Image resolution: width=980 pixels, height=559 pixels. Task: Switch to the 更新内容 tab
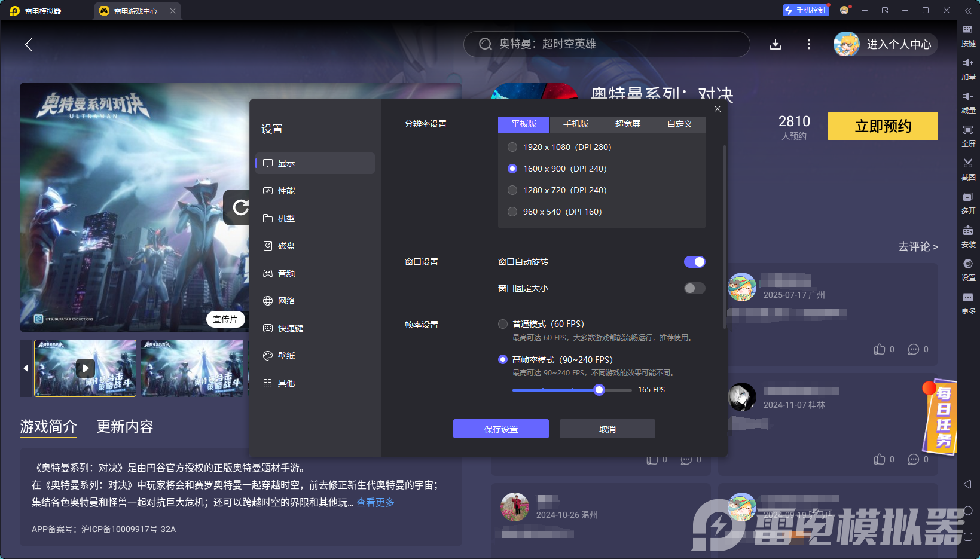tap(125, 426)
